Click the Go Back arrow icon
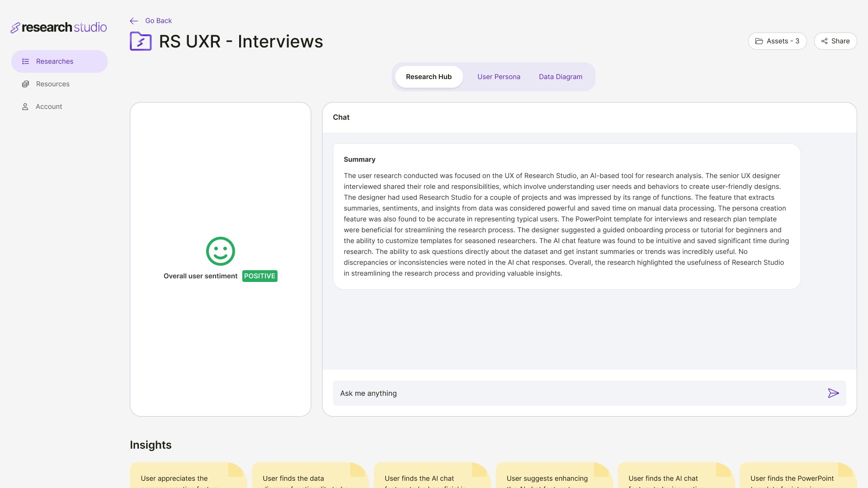Image resolution: width=868 pixels, height=488 pixels. pos(134,21)
